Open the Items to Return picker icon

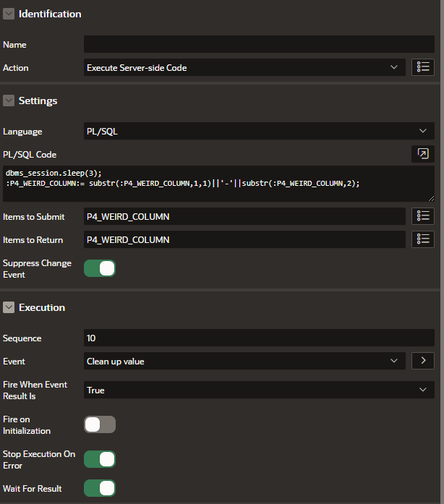point(423,239)
